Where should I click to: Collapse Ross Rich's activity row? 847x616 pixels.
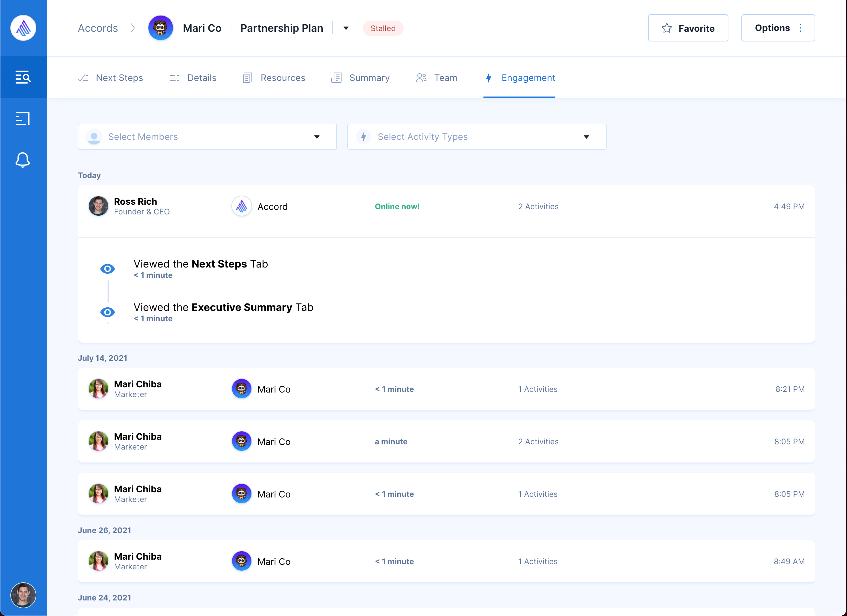point(446,206)
